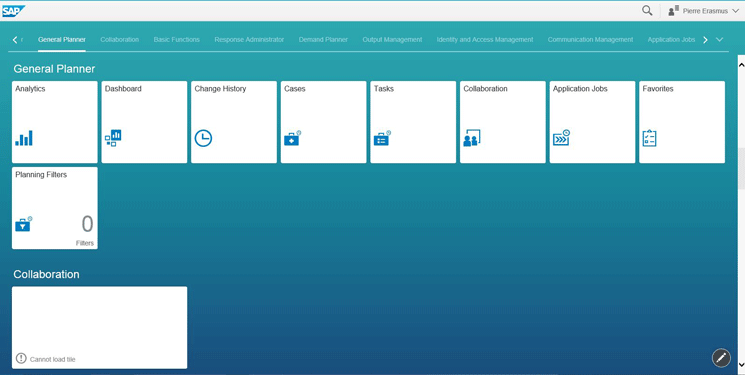Viewport: 745px width, 375px height.
Task: Click the pencil edit home page button
Action: click(x=721, y=357)
